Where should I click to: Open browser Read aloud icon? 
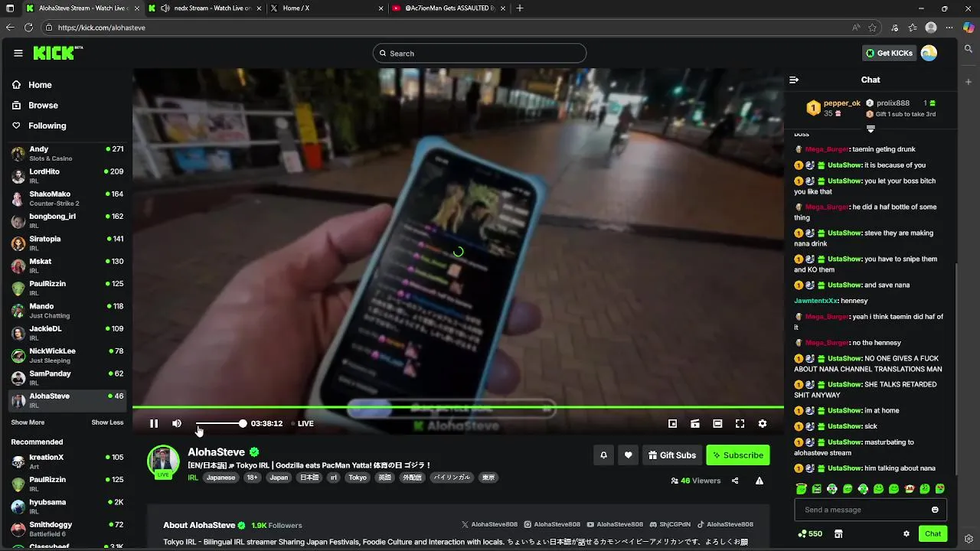856,28
